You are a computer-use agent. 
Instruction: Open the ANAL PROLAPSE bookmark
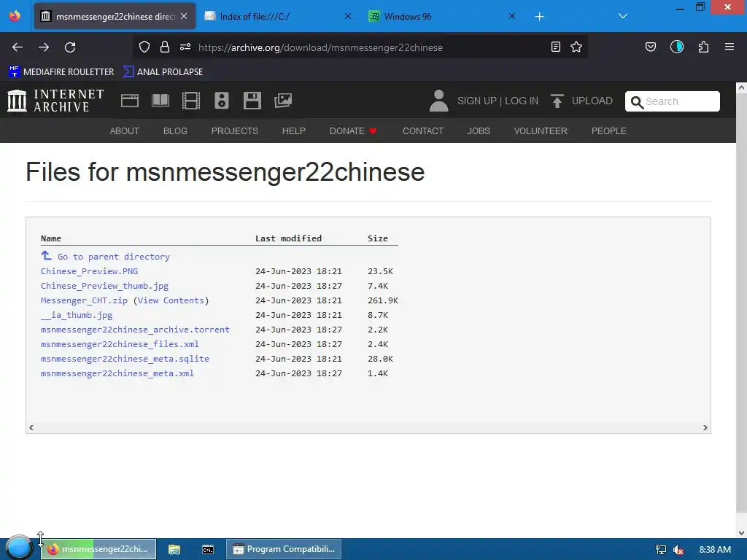(x=163, y=72)
